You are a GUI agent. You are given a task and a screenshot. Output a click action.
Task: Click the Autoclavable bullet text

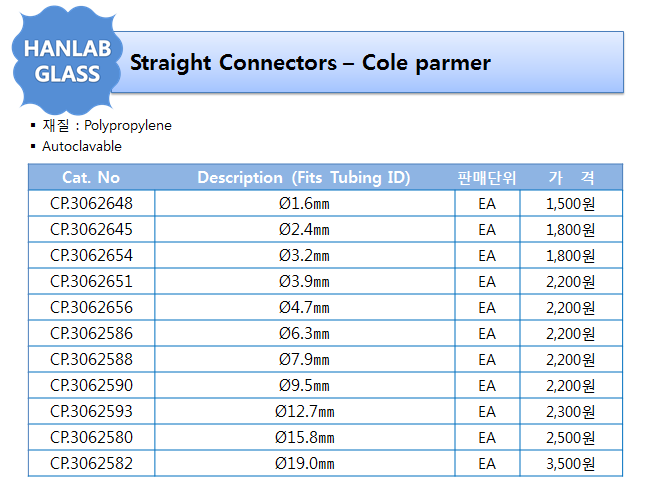click(82, 146)
